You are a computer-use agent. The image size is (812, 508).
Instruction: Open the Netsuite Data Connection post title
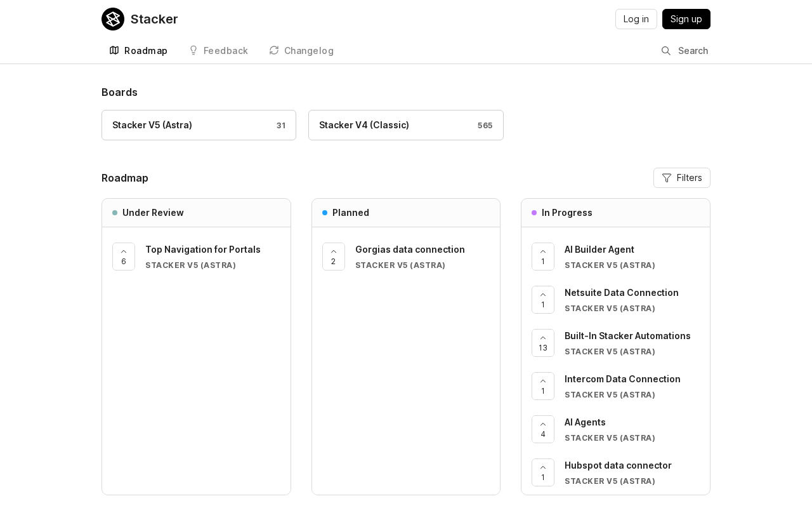622,293
